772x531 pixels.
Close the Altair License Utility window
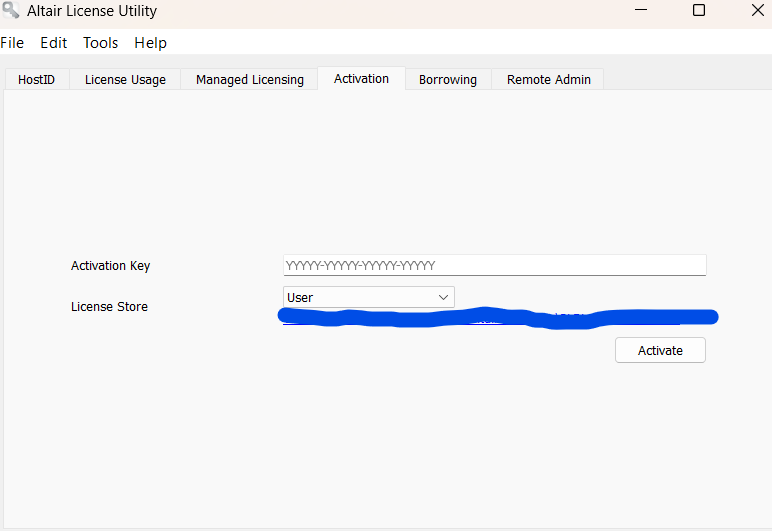pyautogui.click(x=758, y=10)
